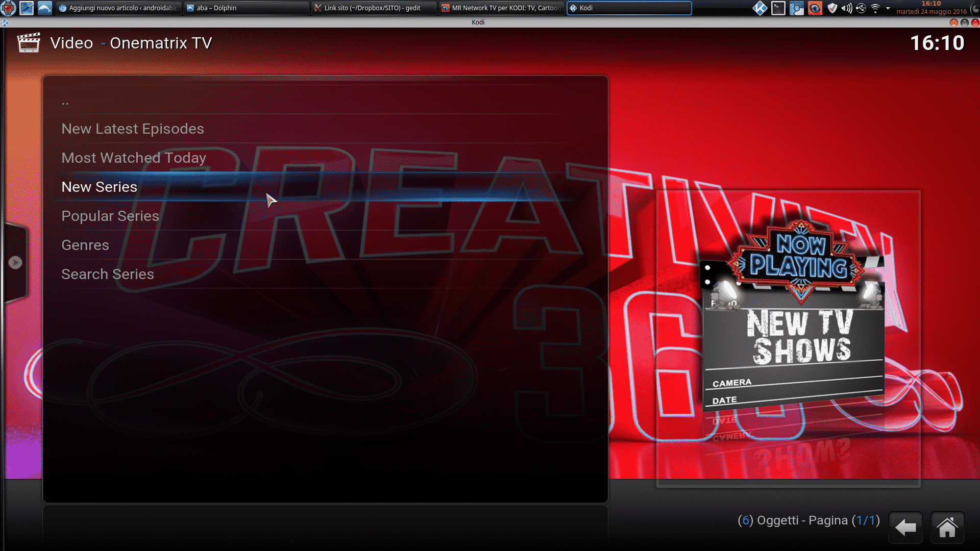This screenshot has height=551, width=980.
Task: Open the desktop drawing tablet icon in panel
Action: pyautogui.click(x=27, y=8)
